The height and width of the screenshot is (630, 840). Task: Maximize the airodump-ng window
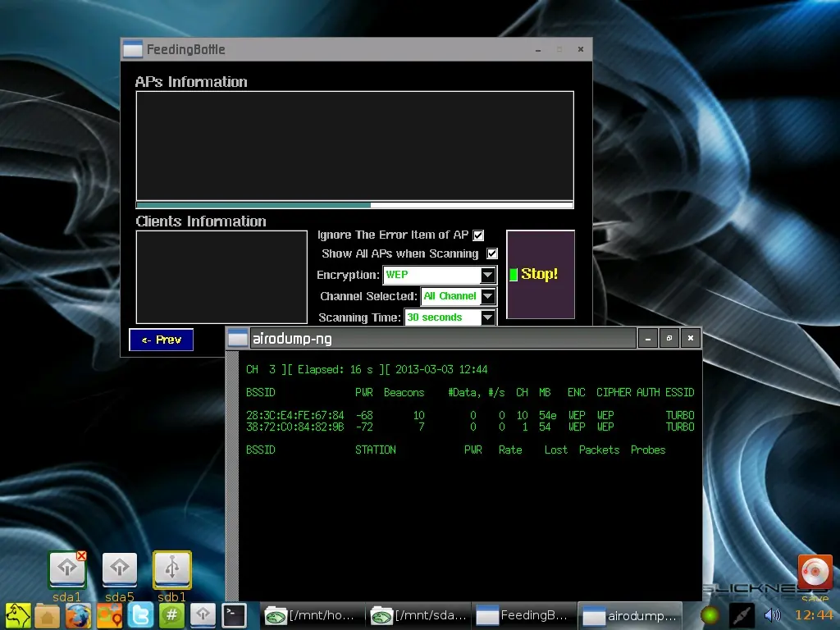(669, 339)
